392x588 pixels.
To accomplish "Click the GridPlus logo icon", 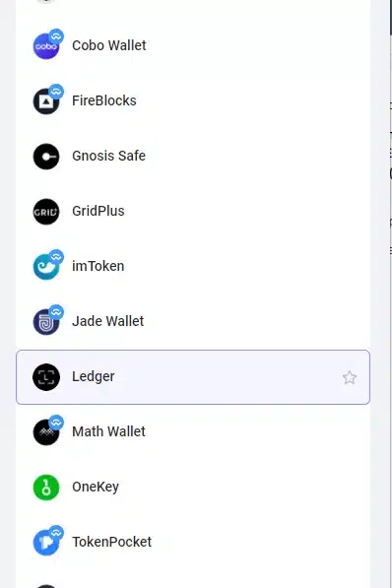I will point(46,212).
